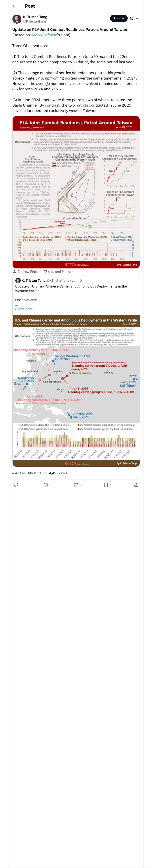The image size is (152, 868).
Task: Click the Grok icon beside Follow
Action: (x=132, y=18)
